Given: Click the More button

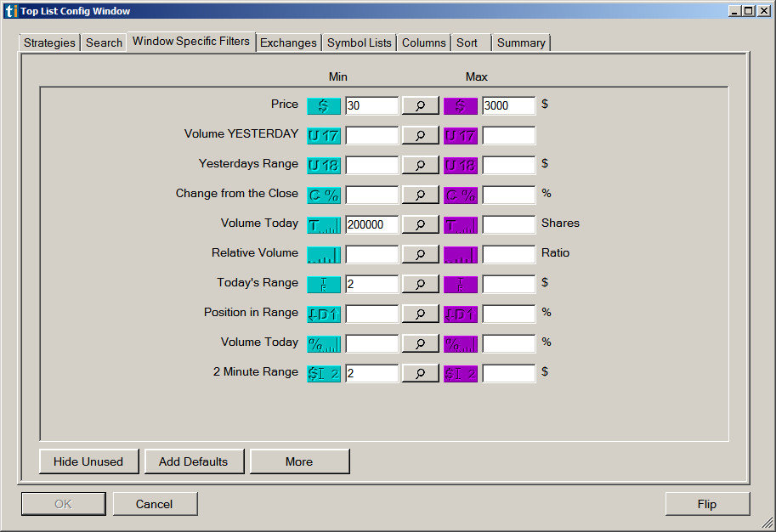Looking at the screenshot, I should coord(299,461).
